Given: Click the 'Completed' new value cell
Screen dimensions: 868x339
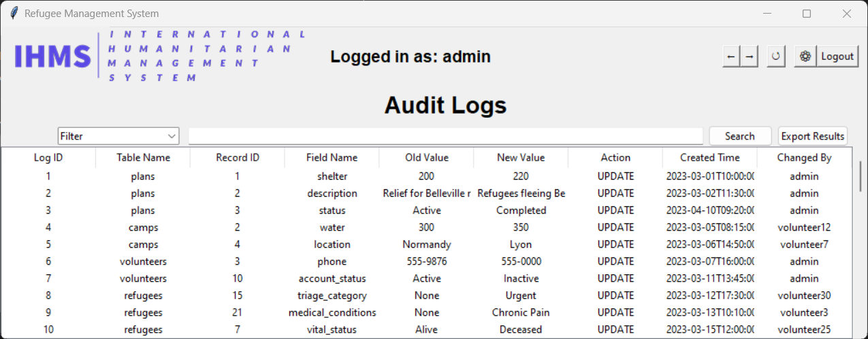Looking at the screenshot, I should [x=521, y=210].
